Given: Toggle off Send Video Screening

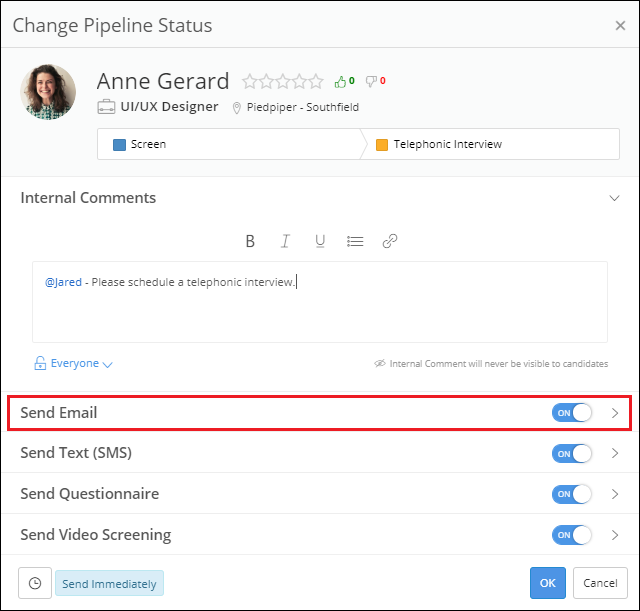Looking at the screenshot, I should 572,535.
